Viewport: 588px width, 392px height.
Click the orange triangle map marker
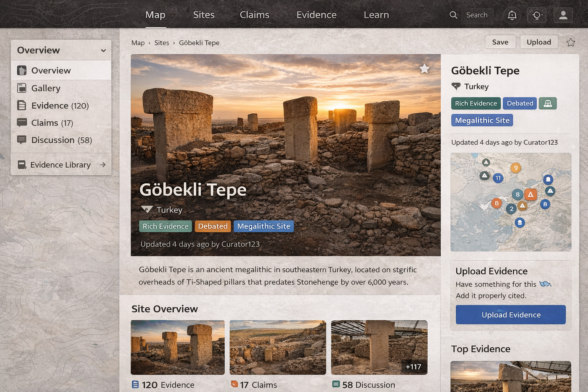pyautogui.click(x=531, y=194)
